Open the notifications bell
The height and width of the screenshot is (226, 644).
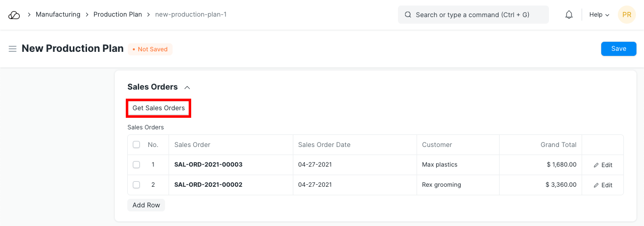tap(569, 15)
